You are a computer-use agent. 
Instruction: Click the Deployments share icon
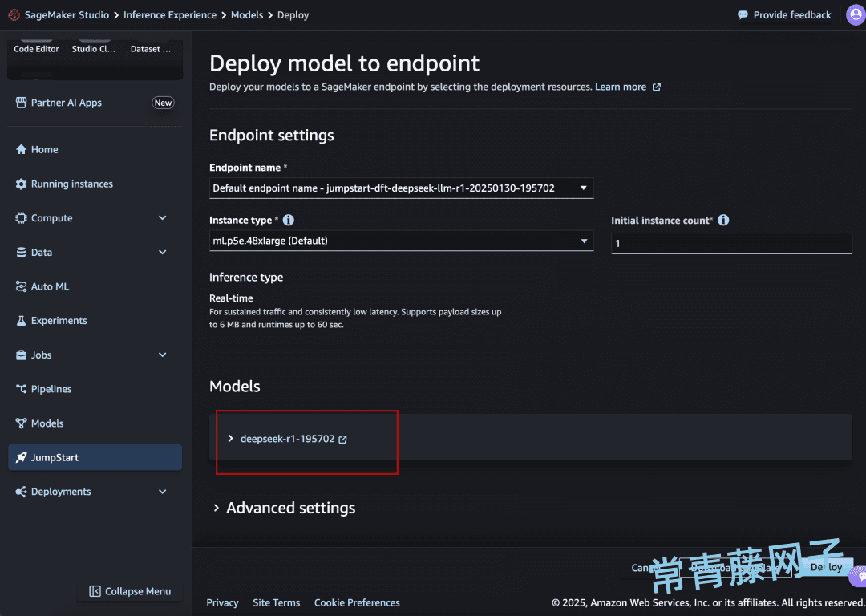21,492
